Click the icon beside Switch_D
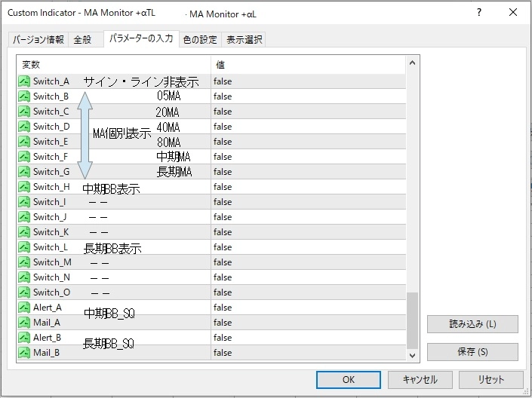 [24, 127]
